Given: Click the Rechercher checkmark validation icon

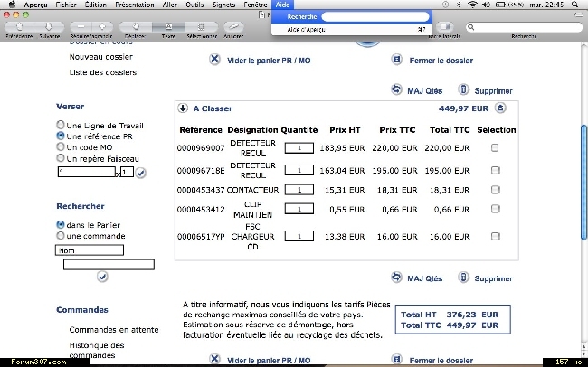Looking at the screenshot, I should click(x=102, y=277).
